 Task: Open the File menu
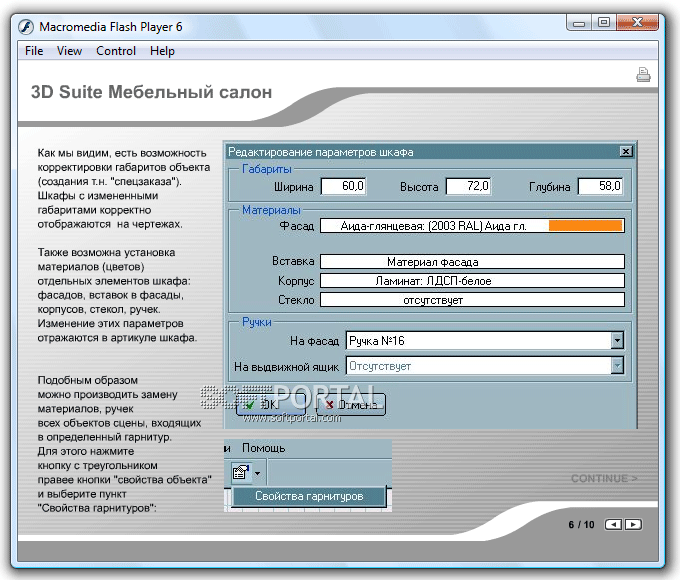point(34,51)
